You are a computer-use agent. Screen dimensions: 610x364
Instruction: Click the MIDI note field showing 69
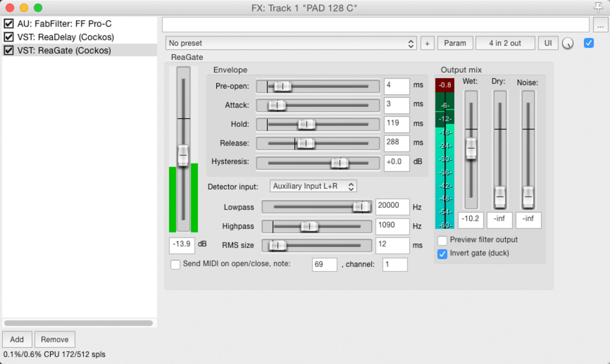pyautogui.click(x=324, y=265)
